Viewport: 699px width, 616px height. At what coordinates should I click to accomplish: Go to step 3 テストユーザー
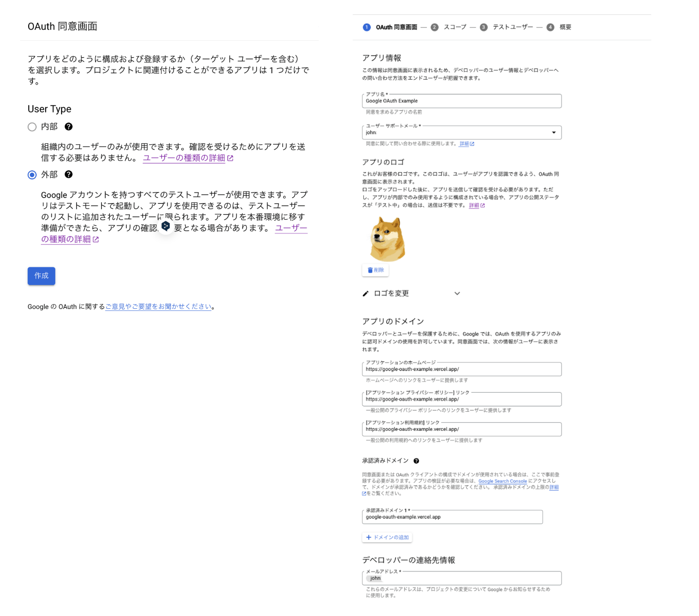(506, 27)
